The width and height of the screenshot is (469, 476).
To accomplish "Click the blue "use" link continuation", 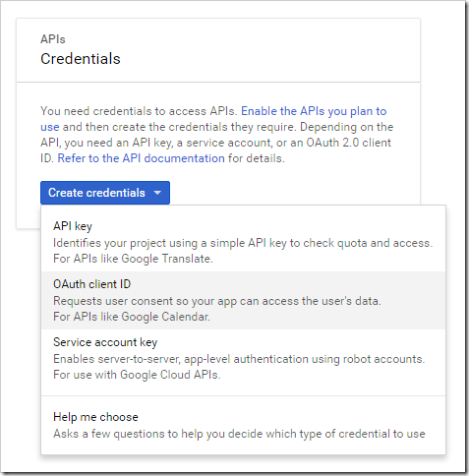I will [x=50, y=127].
